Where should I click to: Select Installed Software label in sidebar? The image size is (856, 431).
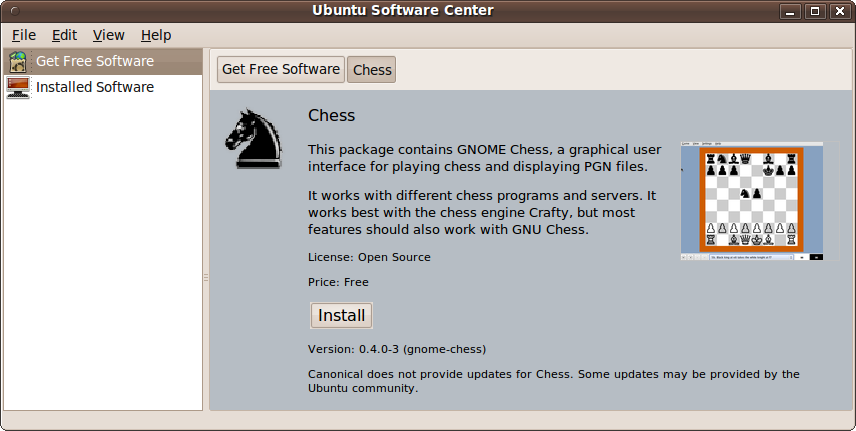tap(95, 87)
